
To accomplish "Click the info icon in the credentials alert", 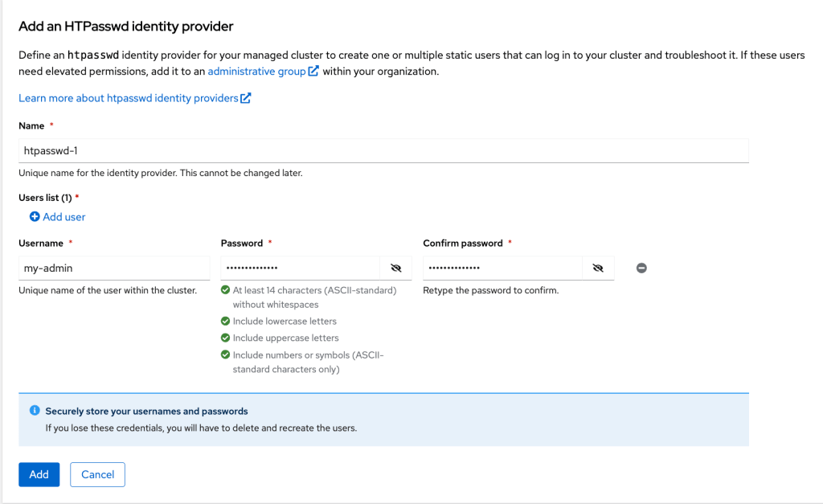I will click(35, 410).
